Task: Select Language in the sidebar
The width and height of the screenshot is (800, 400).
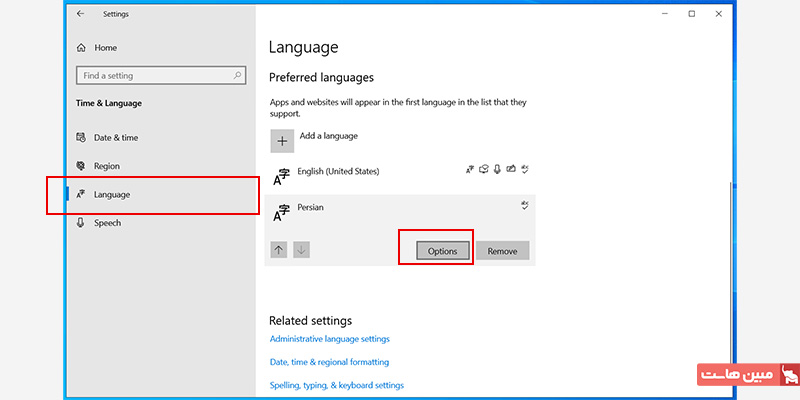Action: (111, 194)
